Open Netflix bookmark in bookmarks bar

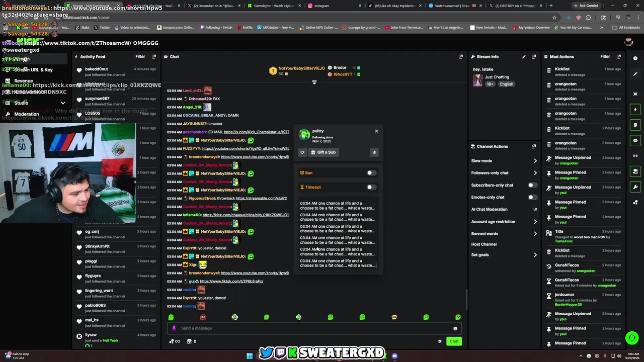coord(244,28)
